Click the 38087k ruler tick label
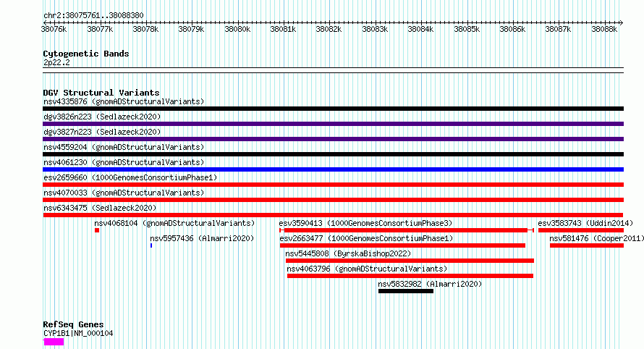Image resolution: width=644 pixels, height=349 pixels. [558, 30]
